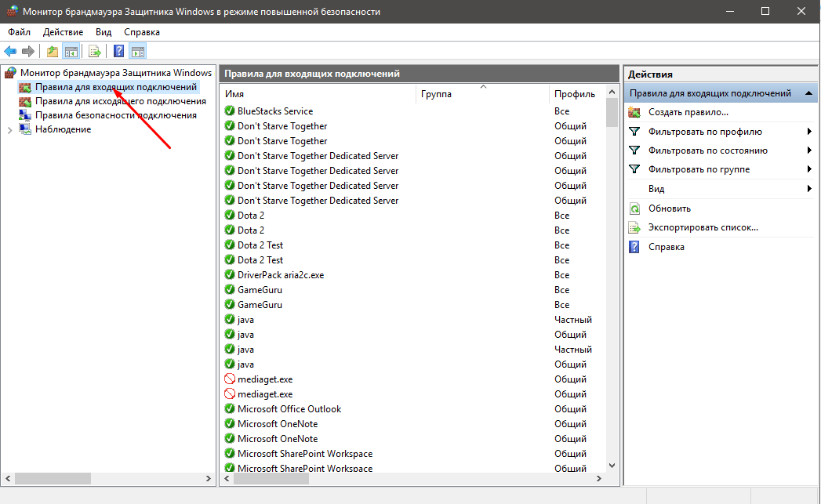Toggle the Show/Hide console tree toolbar icon

[x=71, y=51]
